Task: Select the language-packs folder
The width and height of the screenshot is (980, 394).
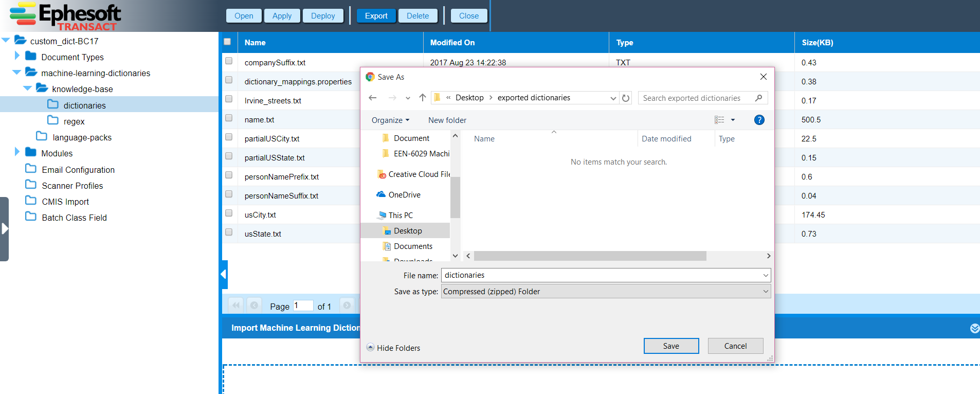Action: [x=74, y=137]
